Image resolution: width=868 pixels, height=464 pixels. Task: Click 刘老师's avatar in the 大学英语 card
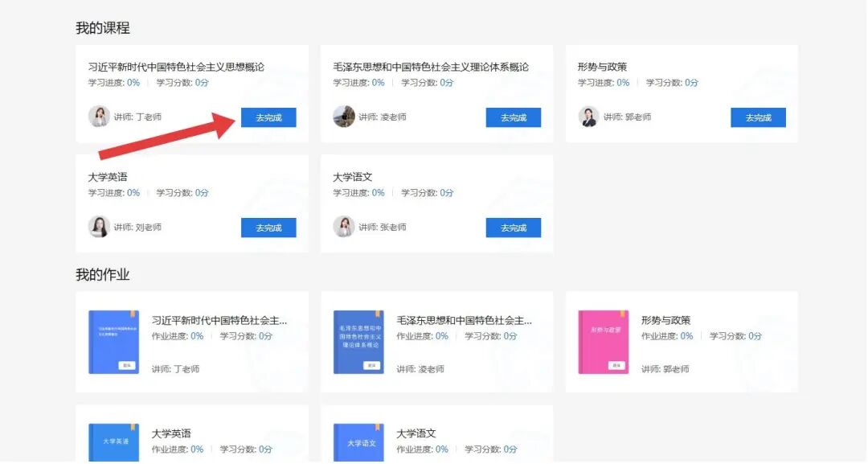pyautogui.click(x=98, y=227)
